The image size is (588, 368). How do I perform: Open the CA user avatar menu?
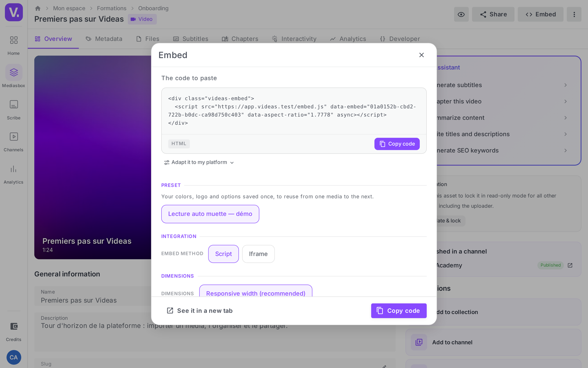14,357
